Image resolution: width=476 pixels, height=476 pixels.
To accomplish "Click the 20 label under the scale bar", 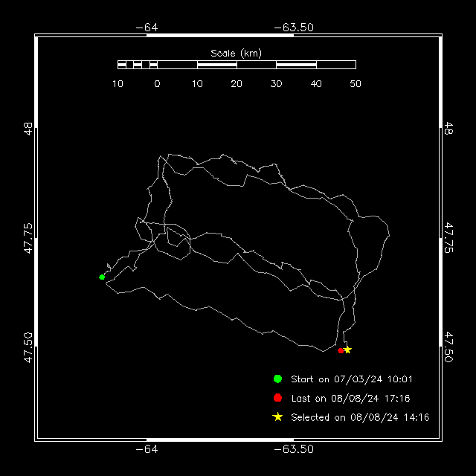I will (237, 84).
